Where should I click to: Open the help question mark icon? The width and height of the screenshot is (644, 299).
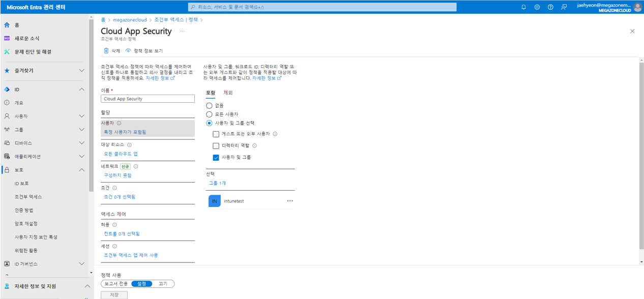pyautogui.click(x=550, y=7)
